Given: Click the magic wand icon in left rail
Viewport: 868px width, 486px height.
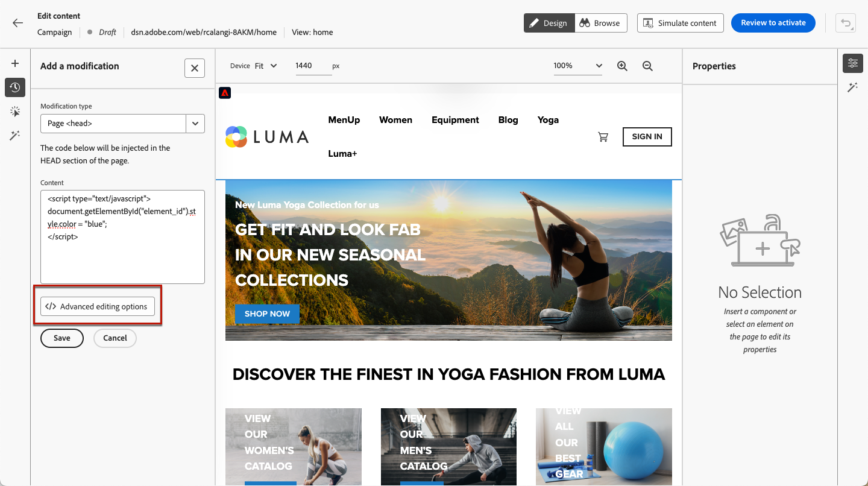Looking at the screenshot, I should coord(15,136).
